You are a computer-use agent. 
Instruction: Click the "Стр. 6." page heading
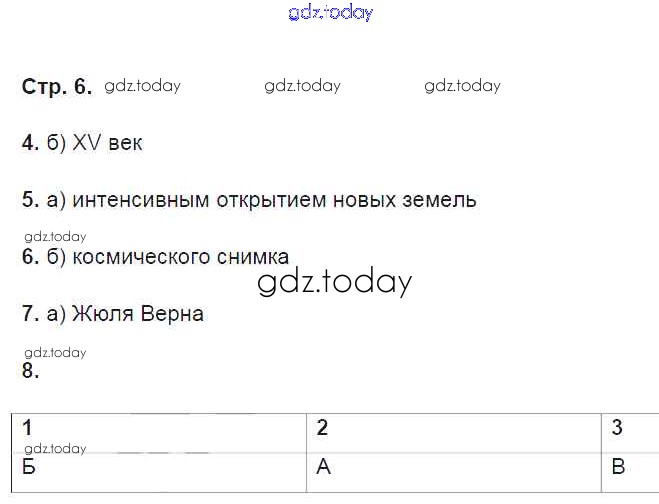[x=56, y=87]
